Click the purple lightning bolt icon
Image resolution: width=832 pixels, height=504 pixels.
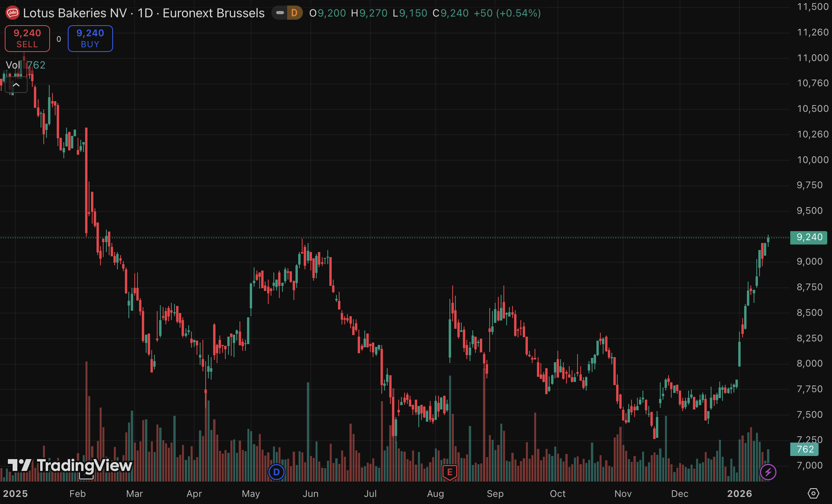coord(768,472)
